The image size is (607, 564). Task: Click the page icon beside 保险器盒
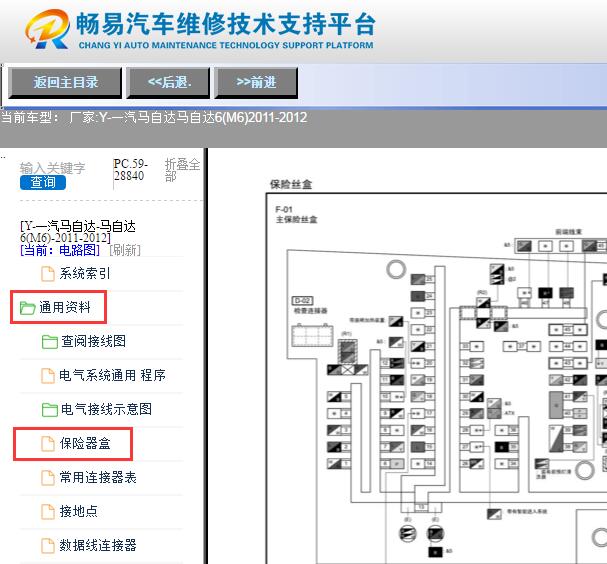[x=48, y=444]
